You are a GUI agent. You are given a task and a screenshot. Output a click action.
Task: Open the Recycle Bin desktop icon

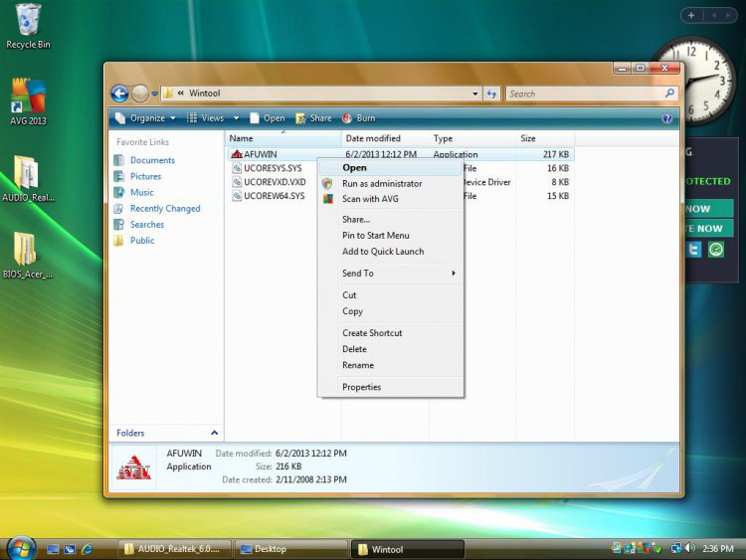point(28,20)
